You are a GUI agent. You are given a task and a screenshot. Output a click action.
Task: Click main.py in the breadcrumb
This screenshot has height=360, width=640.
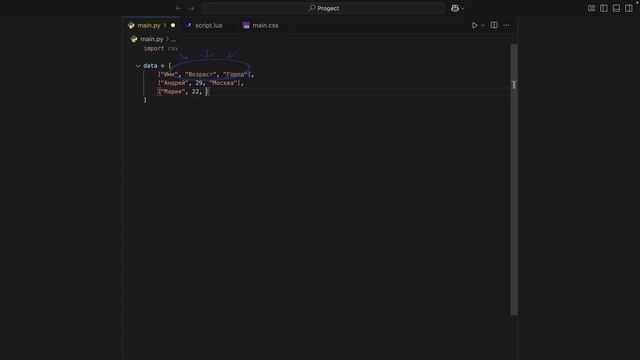[x=151, y=39]
